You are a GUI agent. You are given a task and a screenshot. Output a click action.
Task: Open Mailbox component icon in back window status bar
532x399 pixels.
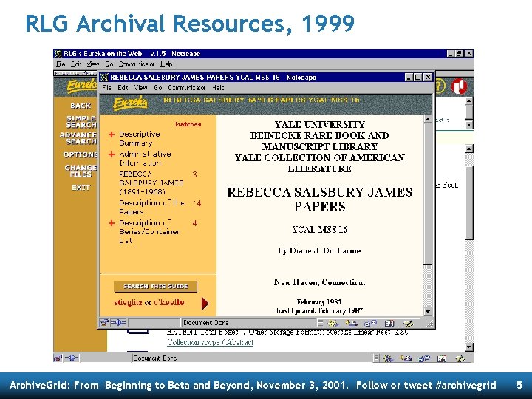pyautogui.click(x=406, y=358)
